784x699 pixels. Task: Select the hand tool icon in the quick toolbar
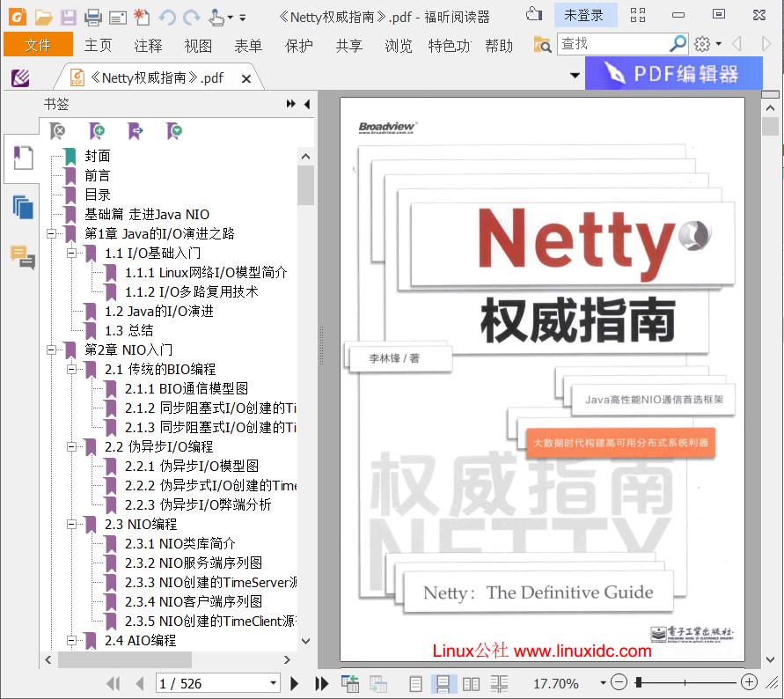point(216,18)
